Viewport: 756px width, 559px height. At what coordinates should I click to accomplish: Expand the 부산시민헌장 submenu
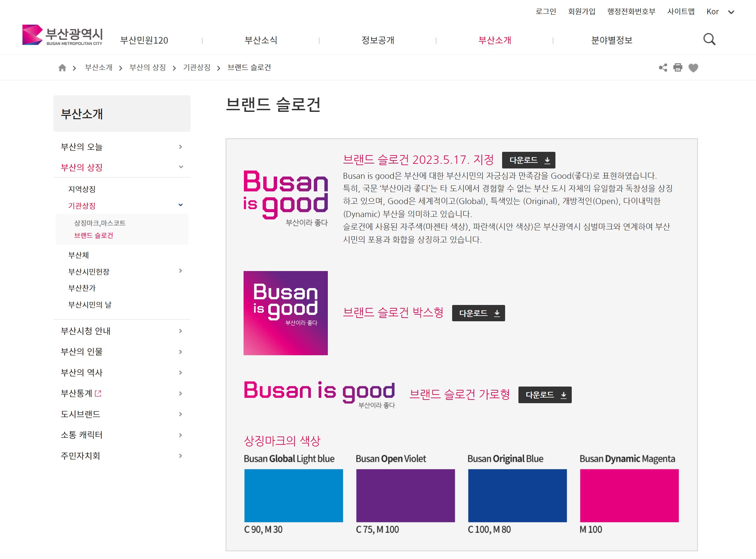tap(181, 271)
